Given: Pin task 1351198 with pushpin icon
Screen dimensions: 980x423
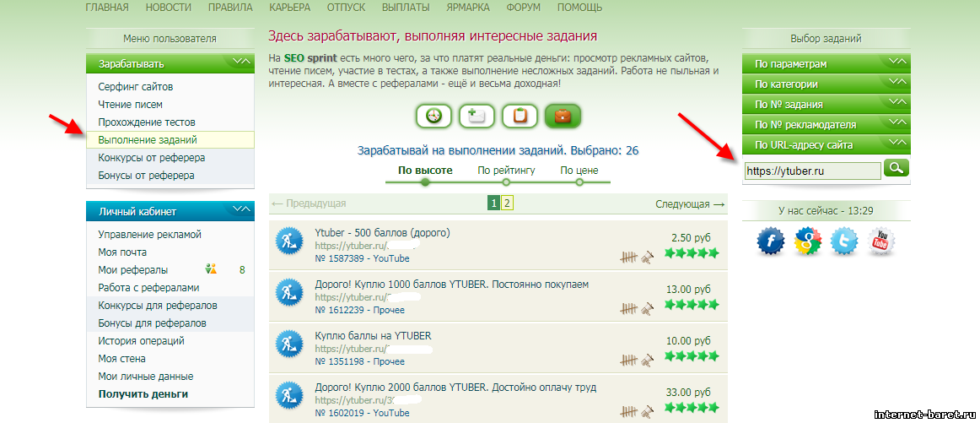Looking at the screenshot, I should click(648, 361).
